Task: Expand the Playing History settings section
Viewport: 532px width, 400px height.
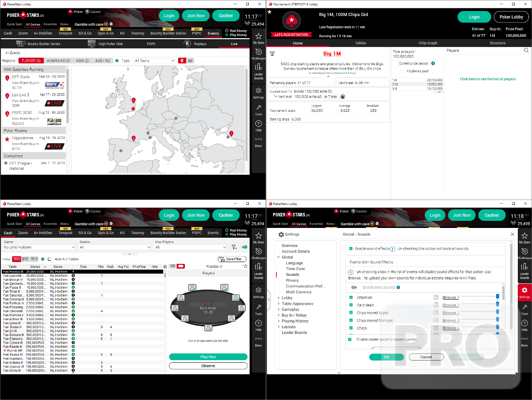Action: tap(279, 321)
